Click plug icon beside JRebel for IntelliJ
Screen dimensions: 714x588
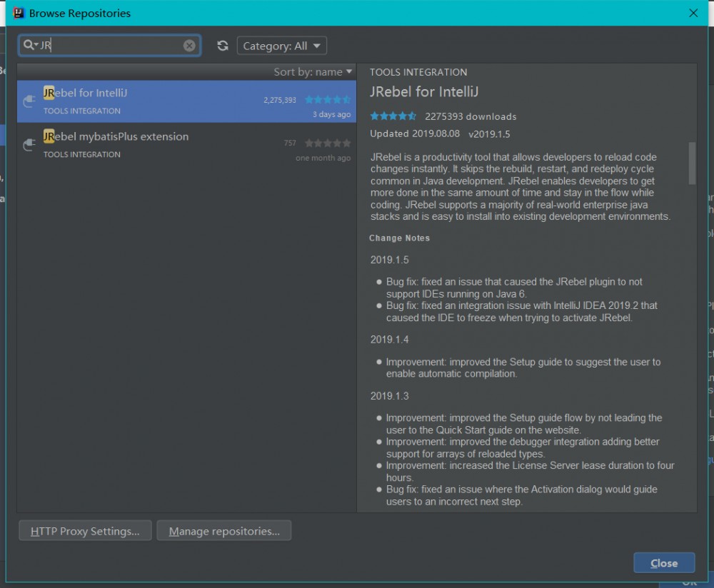29,101
